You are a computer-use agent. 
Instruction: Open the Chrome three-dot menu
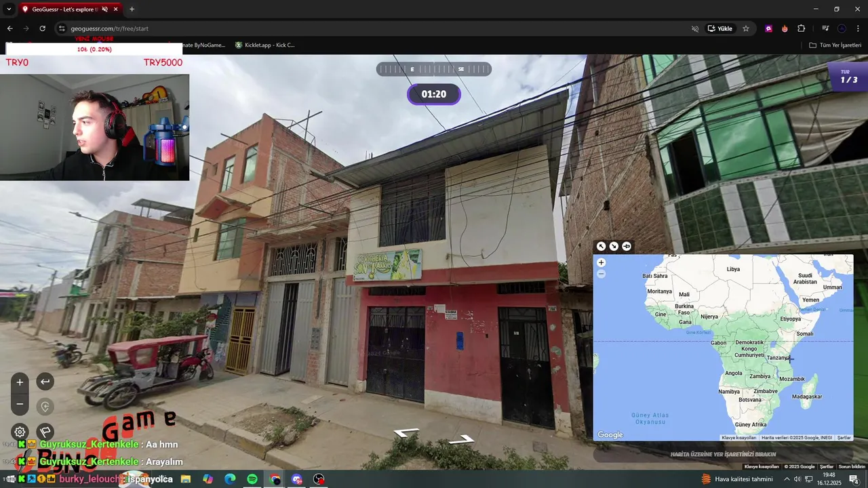(858, 28)
